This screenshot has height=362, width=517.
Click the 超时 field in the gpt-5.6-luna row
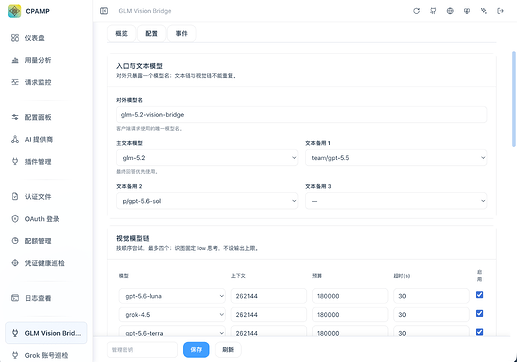click(x=431, y=296)
